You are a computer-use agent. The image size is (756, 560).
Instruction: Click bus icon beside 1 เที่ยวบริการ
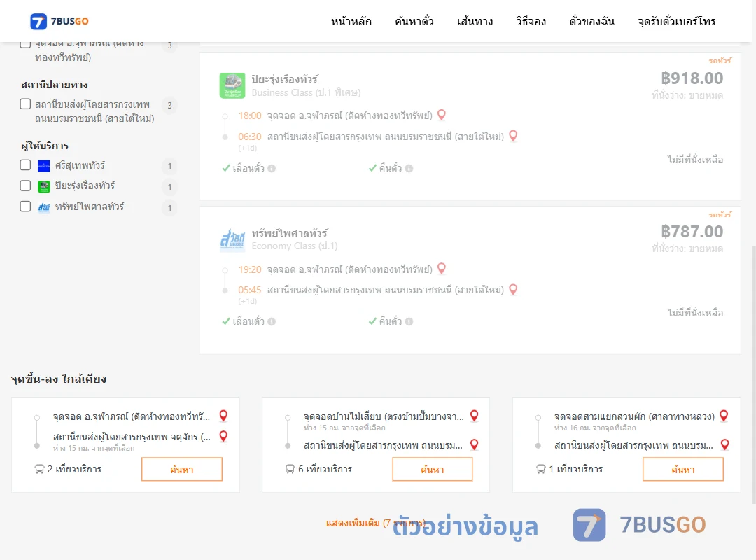[x=541, y=469]
